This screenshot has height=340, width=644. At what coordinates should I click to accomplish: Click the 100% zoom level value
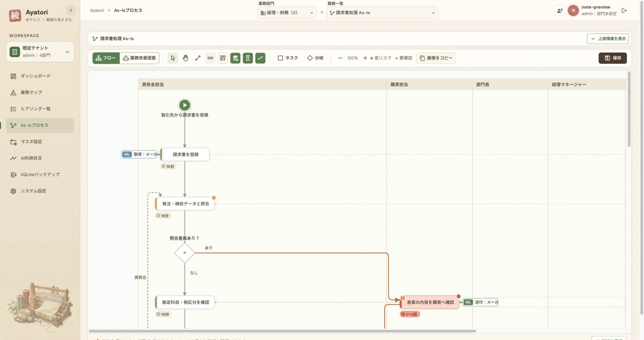(x=352, y=58)
